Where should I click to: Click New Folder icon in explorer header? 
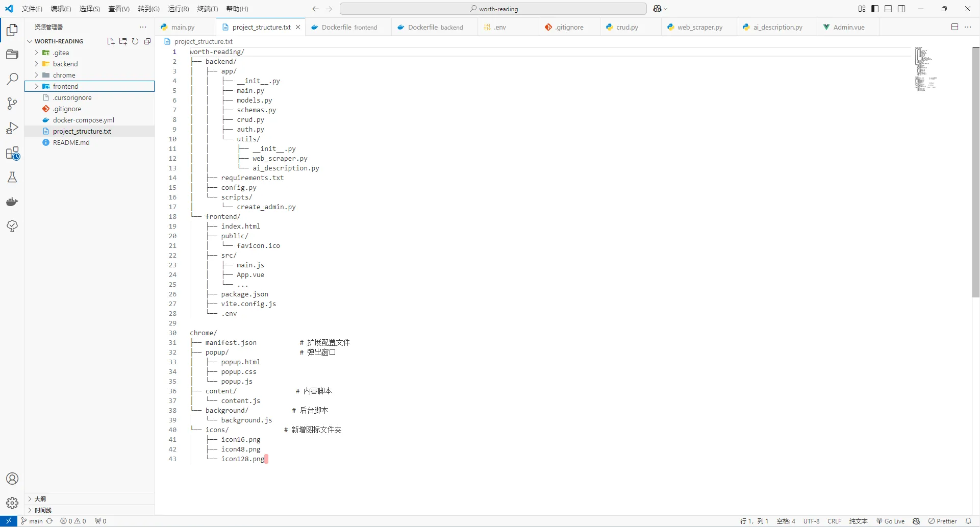123,41
